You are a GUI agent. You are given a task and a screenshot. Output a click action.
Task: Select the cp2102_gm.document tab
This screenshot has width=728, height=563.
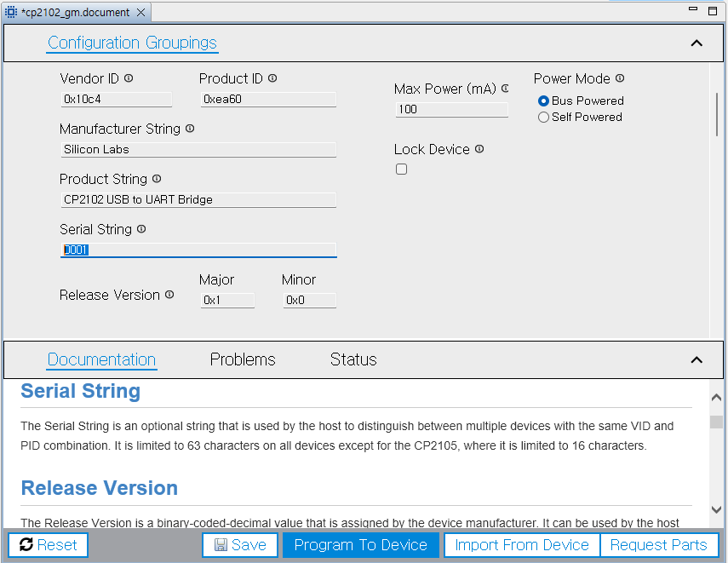tap(75, 13)
